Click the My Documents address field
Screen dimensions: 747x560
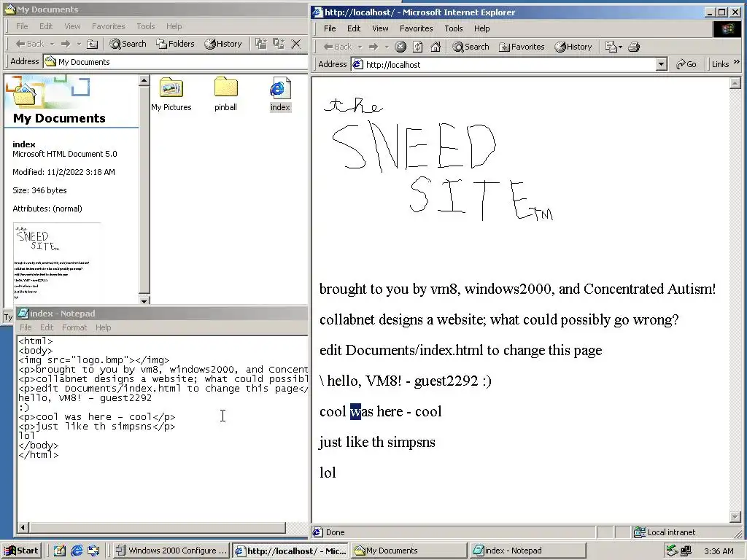click(175, 61)
